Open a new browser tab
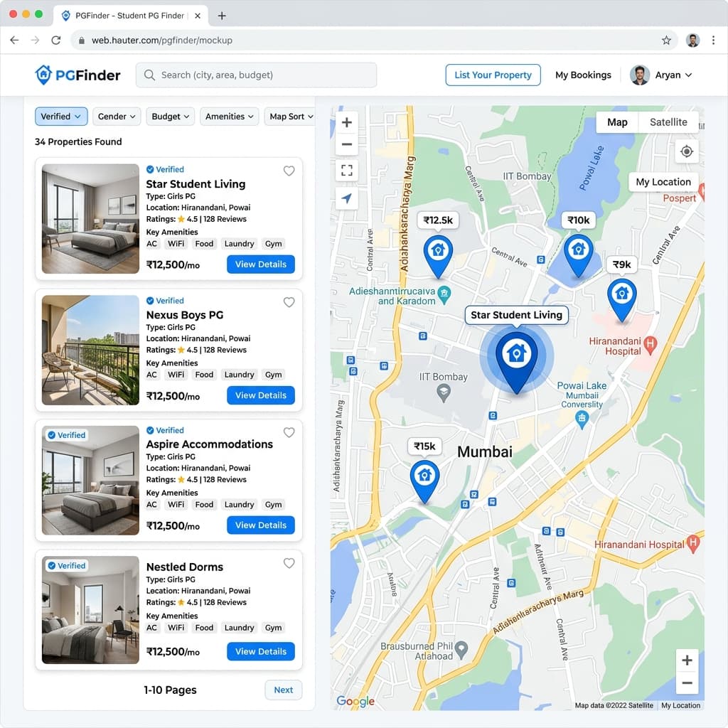 (222, 16)
